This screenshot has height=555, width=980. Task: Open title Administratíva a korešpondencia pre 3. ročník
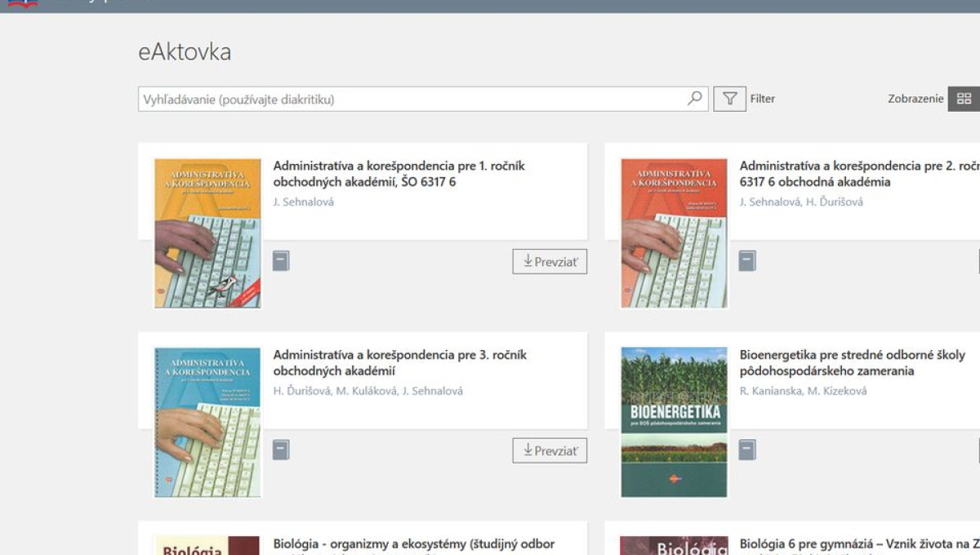(399, 363)
